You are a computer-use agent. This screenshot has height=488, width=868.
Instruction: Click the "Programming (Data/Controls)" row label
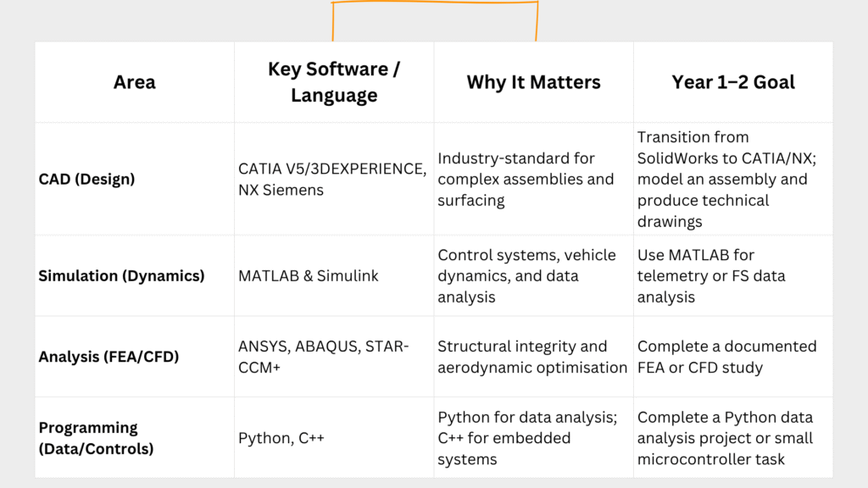[x=97, y=438]
